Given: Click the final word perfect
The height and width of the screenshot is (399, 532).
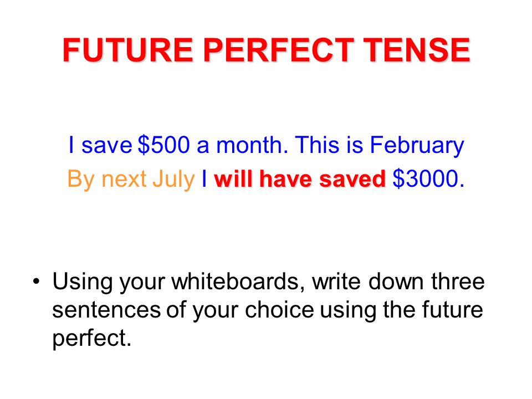Looking at the screenshot, I should (x=91, y=339).
